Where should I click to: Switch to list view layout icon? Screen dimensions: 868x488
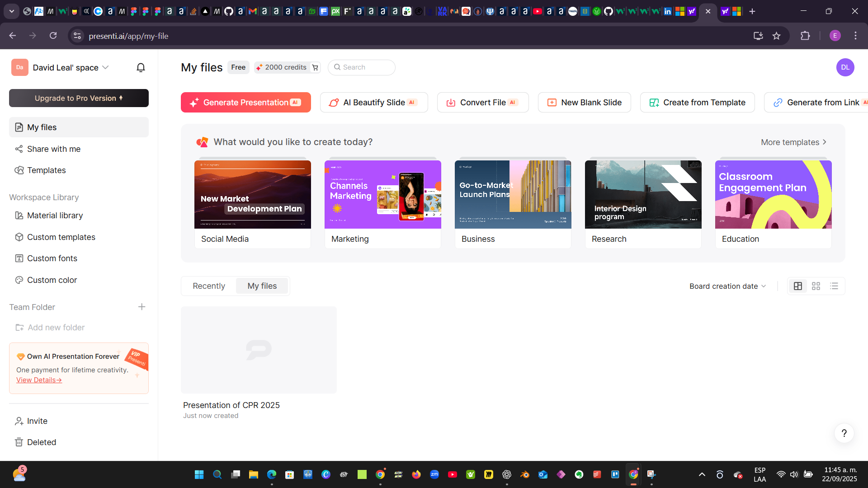click(x=834, y=286)
